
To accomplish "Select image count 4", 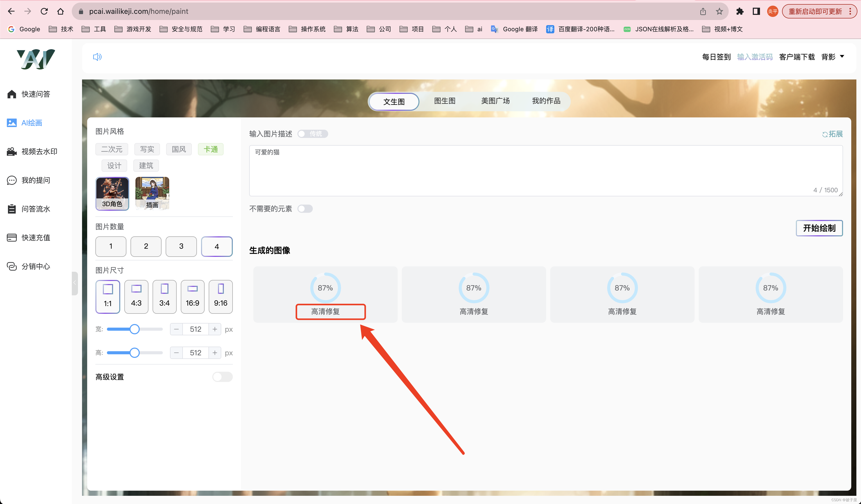I will [x=217, y=246].
